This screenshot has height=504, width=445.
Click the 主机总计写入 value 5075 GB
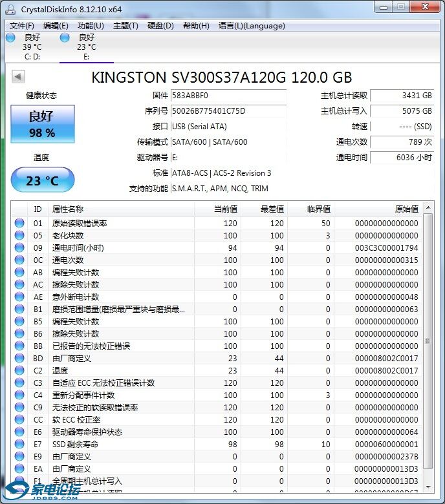(x=402, y=111)
